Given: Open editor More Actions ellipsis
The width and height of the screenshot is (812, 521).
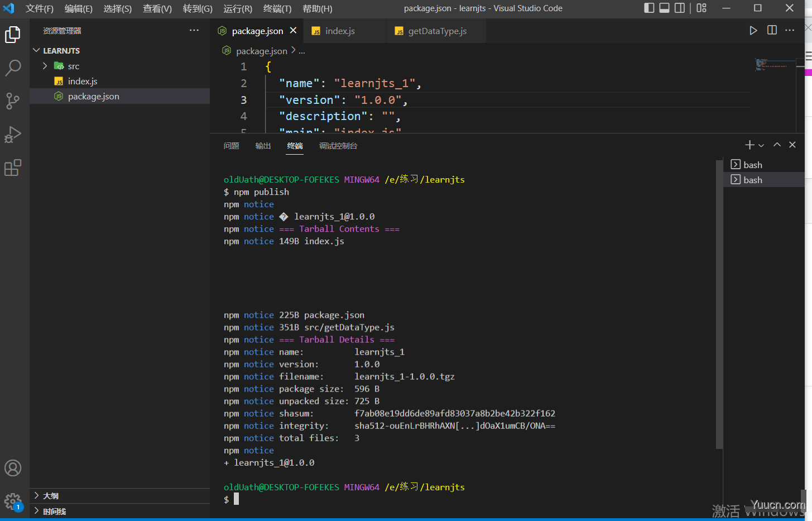Looking at the screenshot, I should click(790, 30).
